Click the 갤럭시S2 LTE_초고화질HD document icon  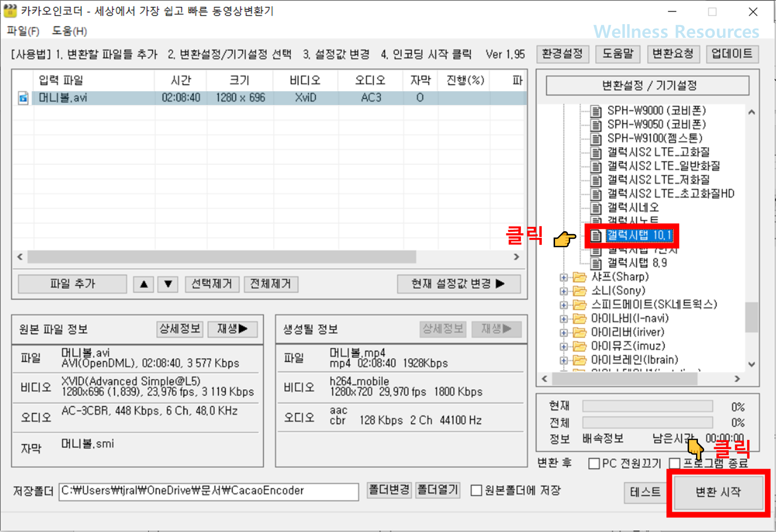pos(597,194)
